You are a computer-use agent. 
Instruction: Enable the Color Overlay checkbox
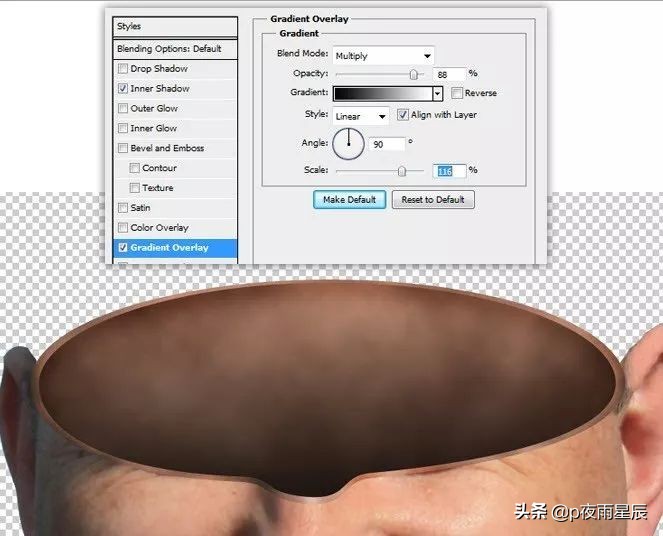point(123,227)
